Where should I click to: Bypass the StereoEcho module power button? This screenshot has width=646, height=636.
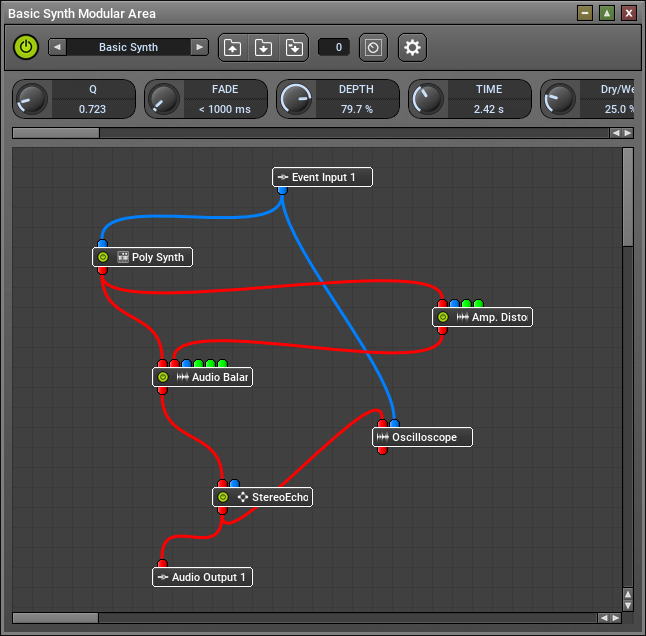223,497
